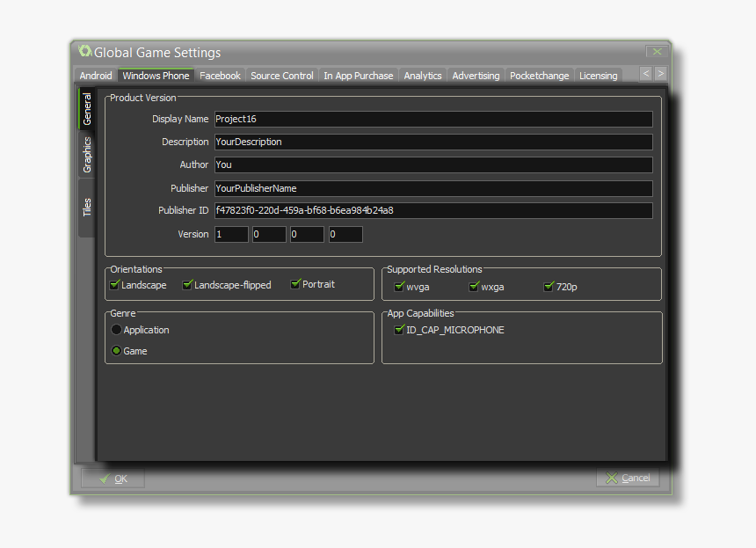Click the fourth version number field
The width and height of the screenshot is (756, 548).
tap(345, 235)
